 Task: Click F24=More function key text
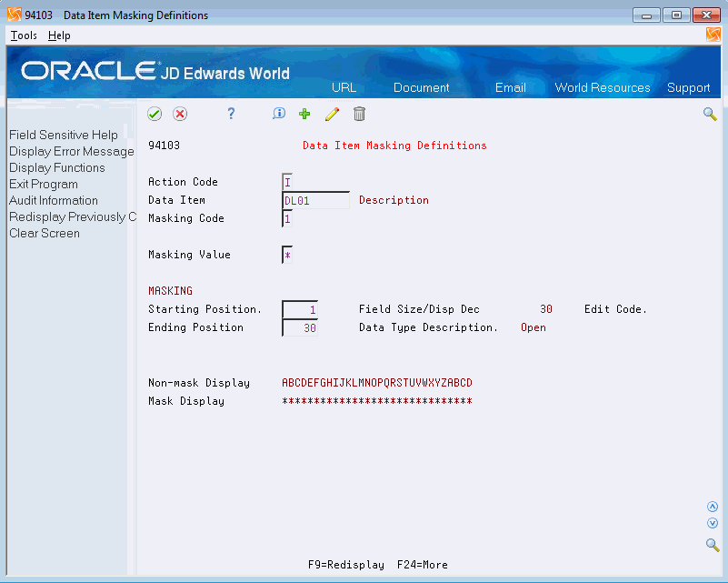point(423,565)
